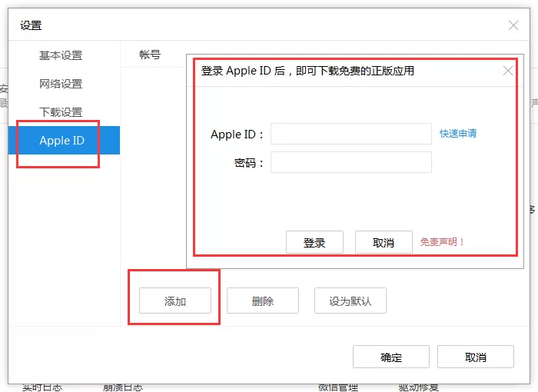Viewport: 538px width, 392px height.
Task: Click 取消 at the settings window bottom
Action: 476,357
